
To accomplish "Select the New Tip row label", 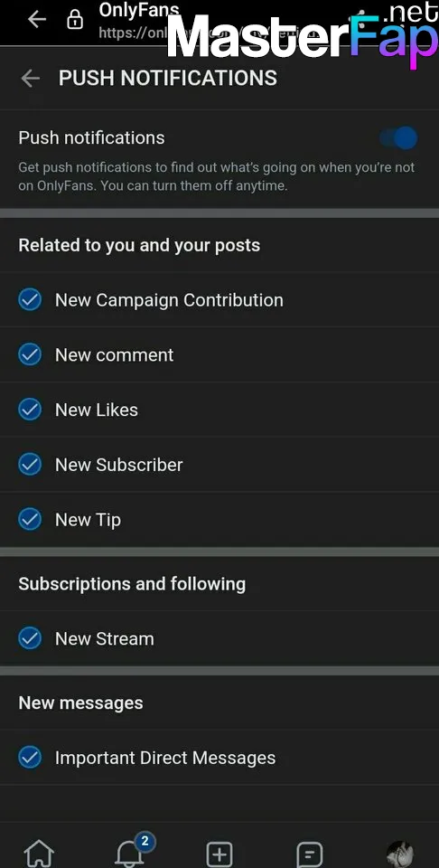I will click(x=88, y=520).
